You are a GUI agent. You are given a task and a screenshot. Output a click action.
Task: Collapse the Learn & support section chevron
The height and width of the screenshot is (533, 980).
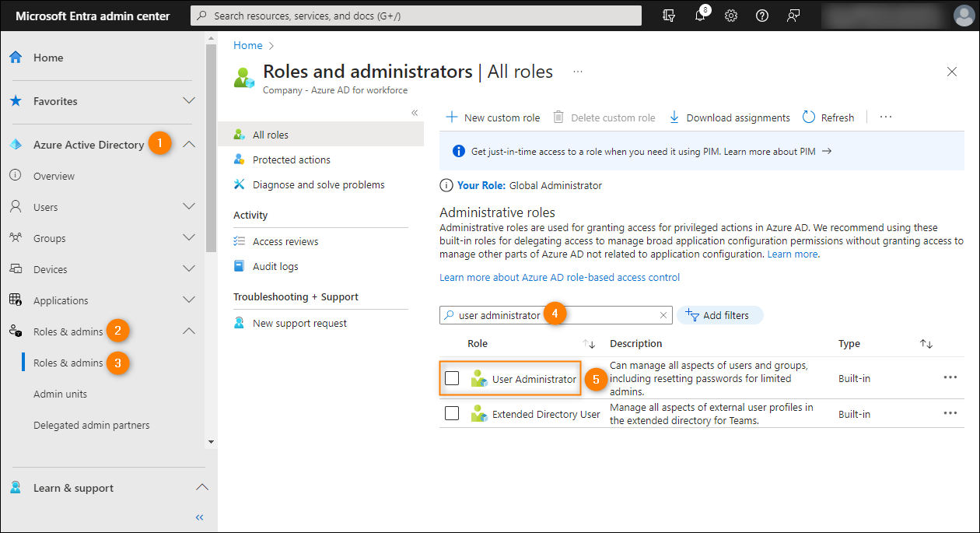[x=201, y=487]
